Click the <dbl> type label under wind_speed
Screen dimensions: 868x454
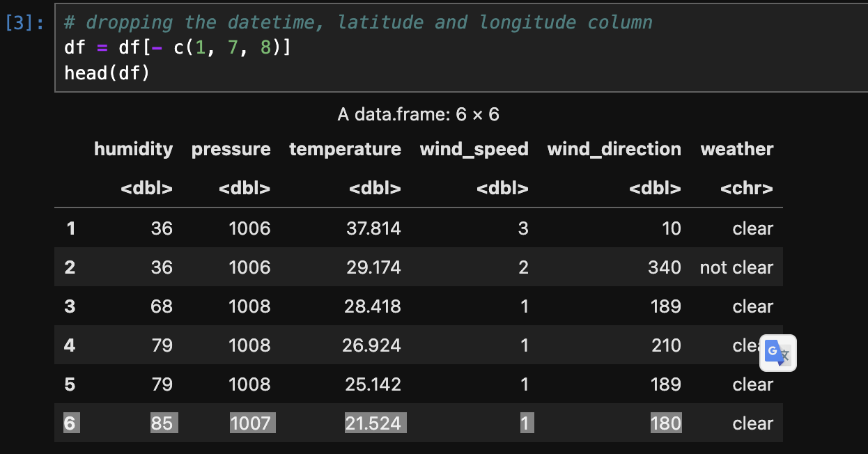[x=502, y=188]
